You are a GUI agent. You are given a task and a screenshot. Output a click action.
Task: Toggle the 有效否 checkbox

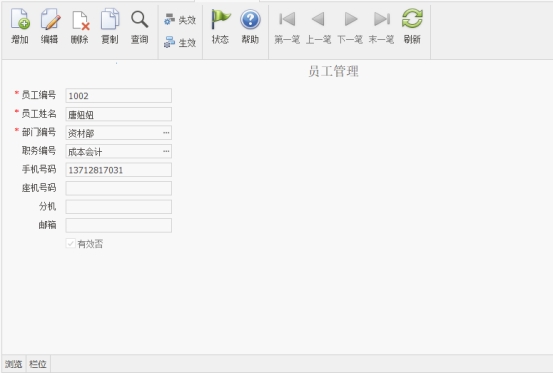pos(70,244)
